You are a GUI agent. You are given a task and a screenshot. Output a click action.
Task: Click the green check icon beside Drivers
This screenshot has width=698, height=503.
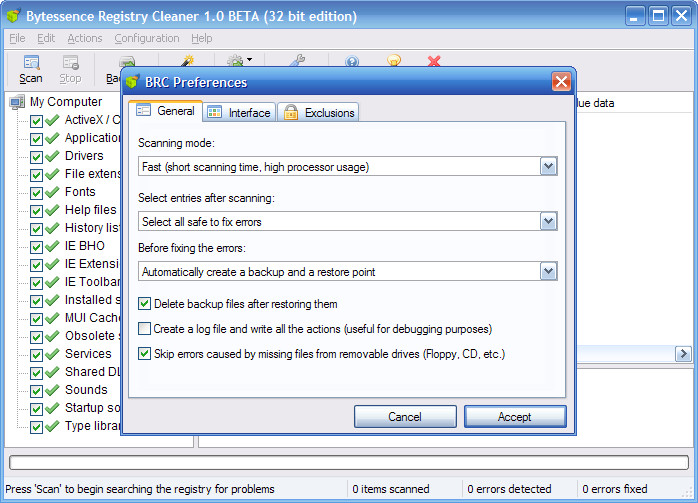pyautogui.click(x=52, y=156)
